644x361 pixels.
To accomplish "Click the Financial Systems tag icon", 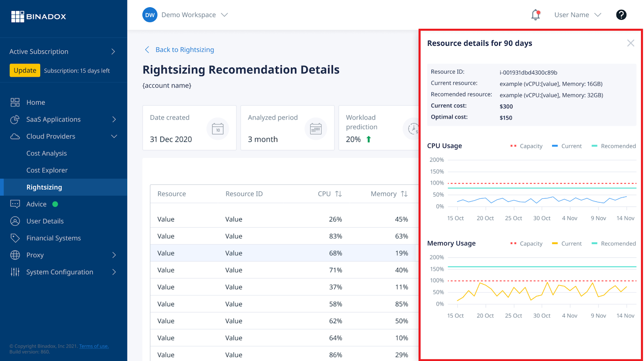I will click(15, 238).
